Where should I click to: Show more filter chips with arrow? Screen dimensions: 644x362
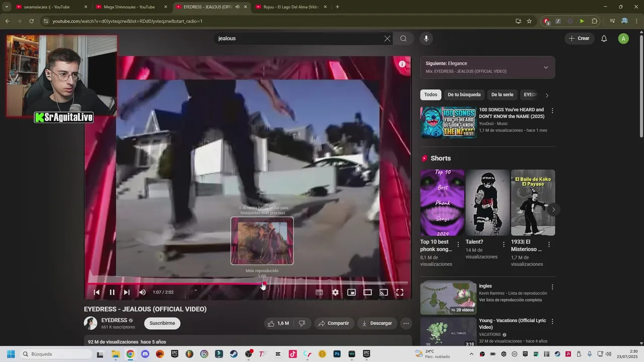547,95
